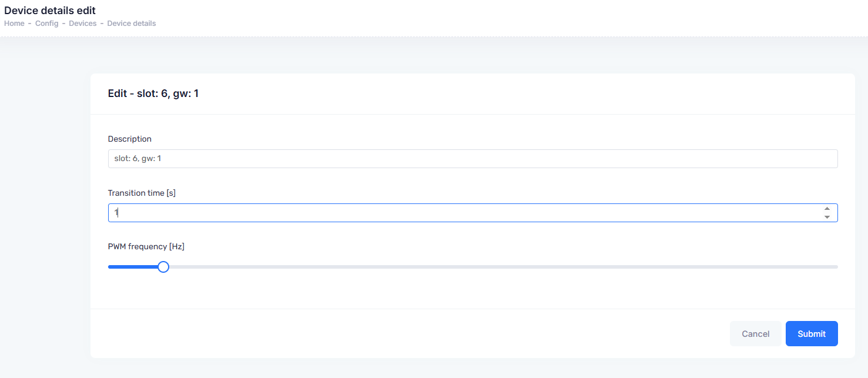The height and width of the screenshot is (378, 868).
Task: Focus the Description text field
Action: [472, 159]
